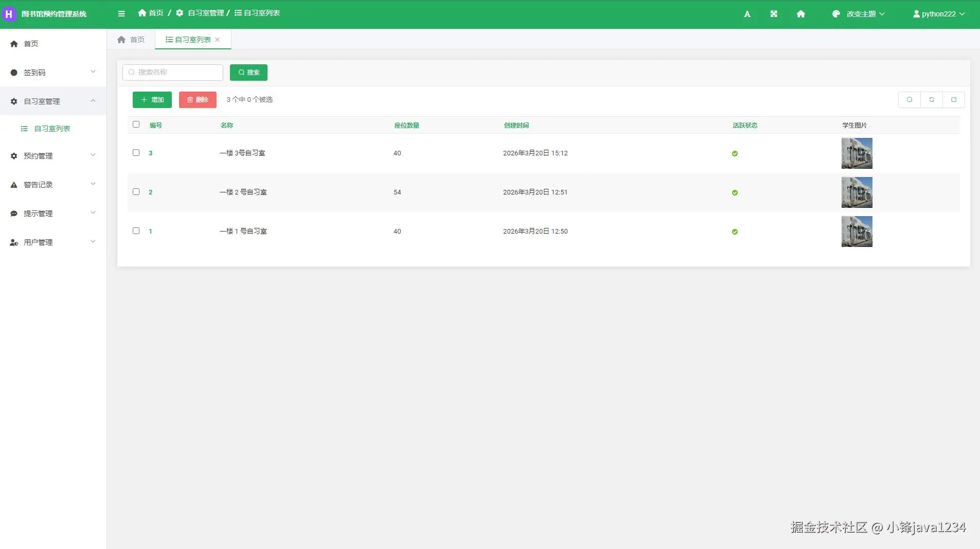The width and height of the screenshot is (980, 549).
Task: Click the 学生图片 column header
Action: (854, 126)
